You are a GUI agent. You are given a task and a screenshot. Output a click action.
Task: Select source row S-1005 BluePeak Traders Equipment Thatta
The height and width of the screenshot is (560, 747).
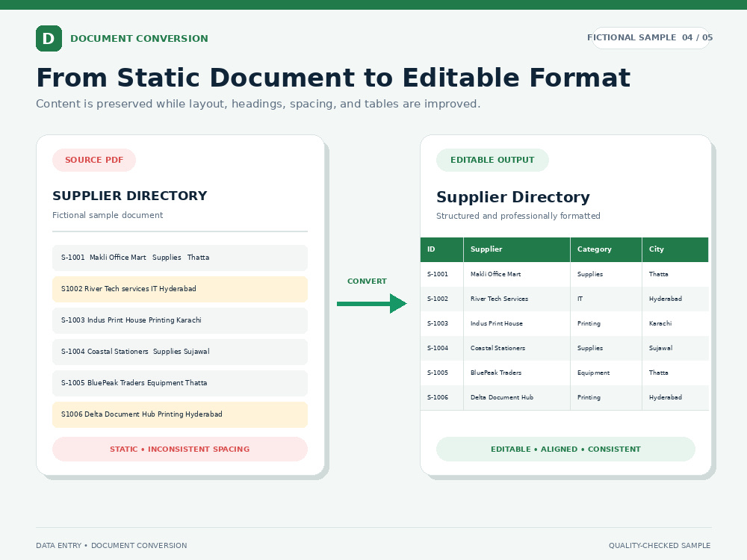pos(180,383)
